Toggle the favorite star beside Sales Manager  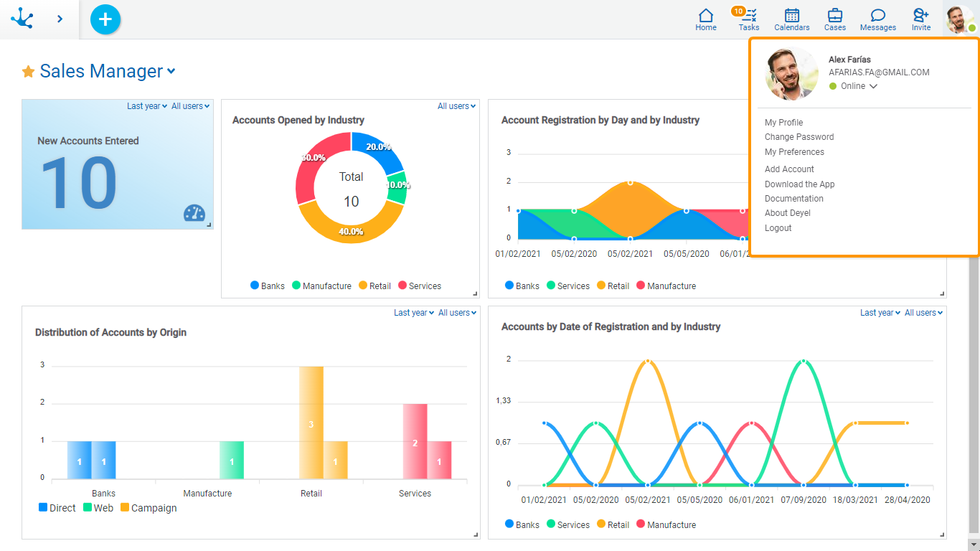coord(29,72)
